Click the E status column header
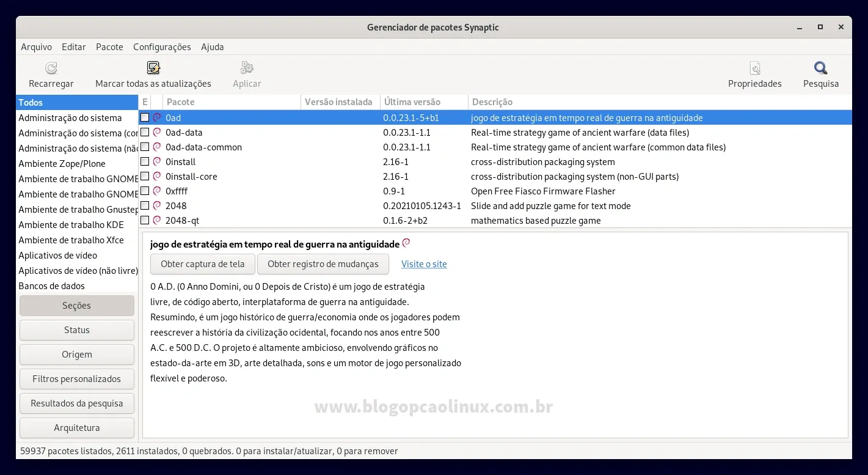The image size is (868, 475). point(145,102)
